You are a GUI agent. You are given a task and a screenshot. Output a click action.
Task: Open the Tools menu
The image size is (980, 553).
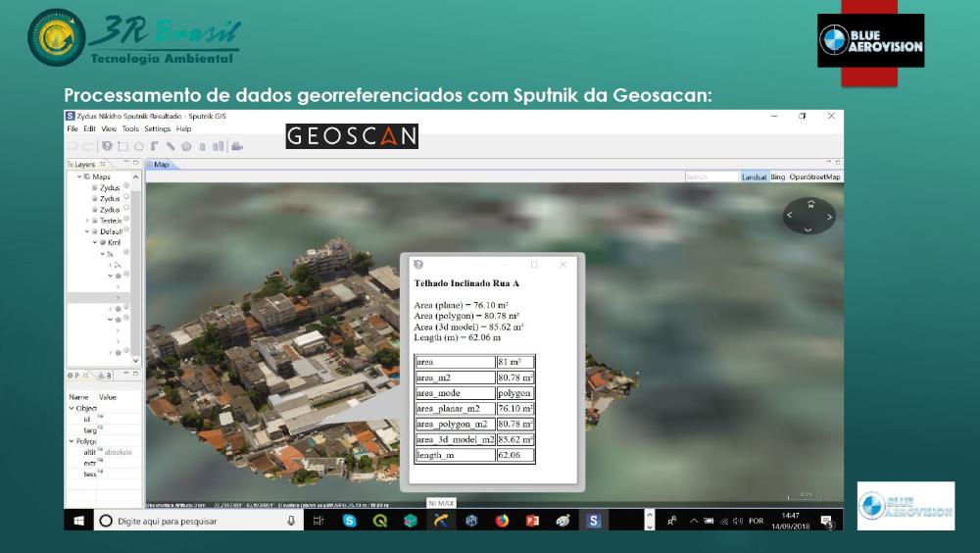coord(130,128)
